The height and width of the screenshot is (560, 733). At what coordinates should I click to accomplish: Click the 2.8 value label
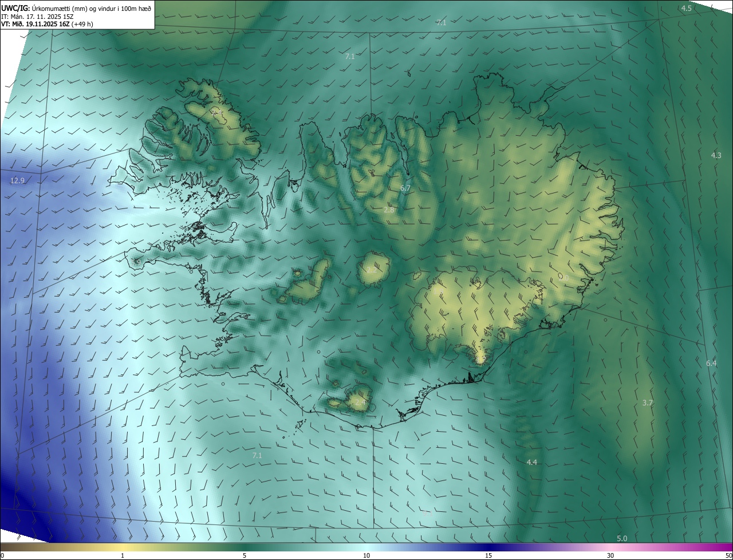pos(389,210)
